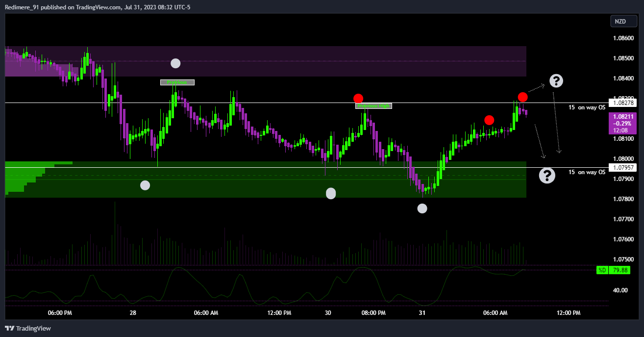Image resolution: width=644 pixels, height=337 pixels.
Task: Click the question mark icon near 1.08400
Action: (556, 81)
